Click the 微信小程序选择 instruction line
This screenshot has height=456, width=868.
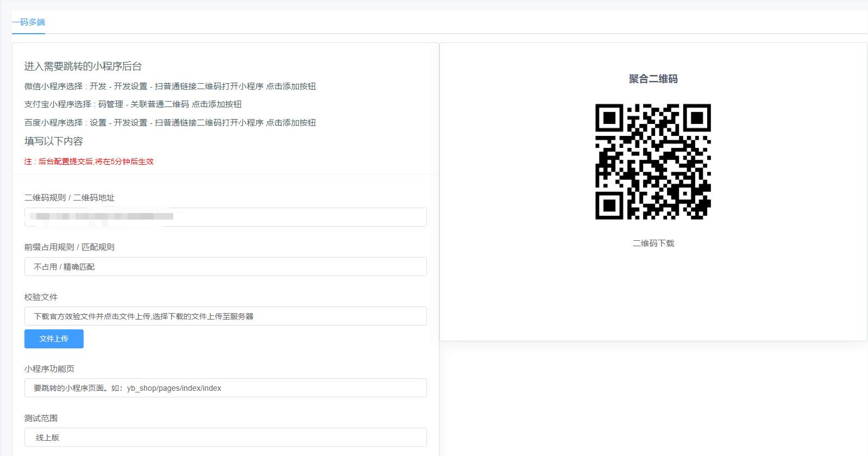(x=170, y=86)
